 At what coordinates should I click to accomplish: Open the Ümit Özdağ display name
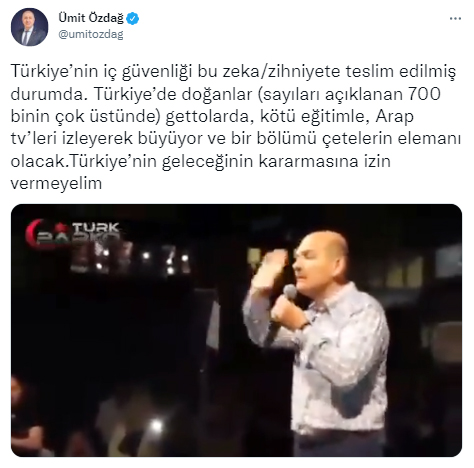[x=91, y=18]
